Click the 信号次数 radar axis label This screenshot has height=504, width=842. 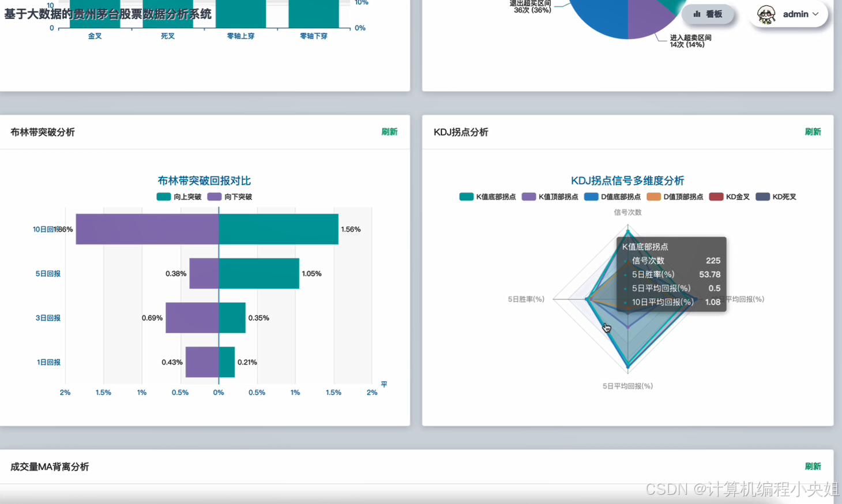coord(627,212)
